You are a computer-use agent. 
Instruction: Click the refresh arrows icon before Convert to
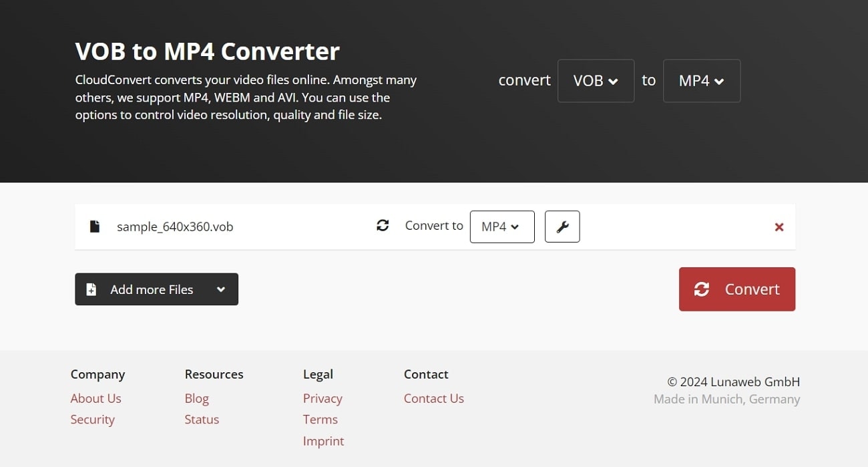(383, 226)
